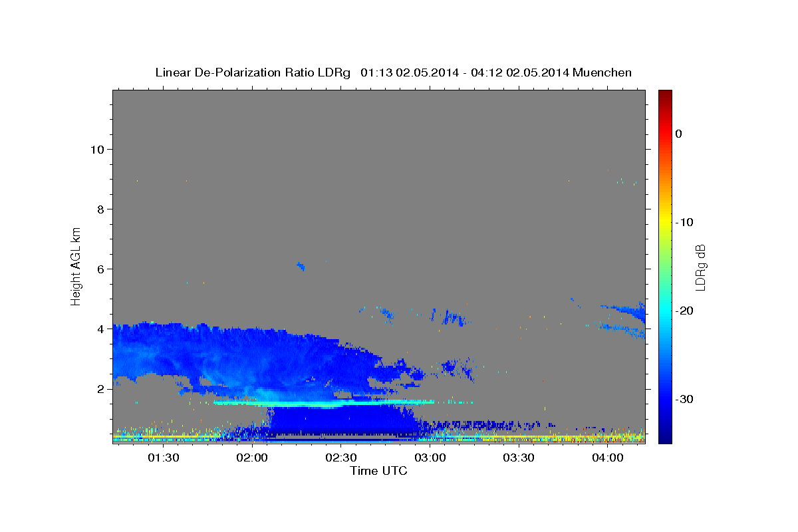Click the plot title 'Linear De-Polarization Ratio LDRg'
This screenshot has height=532, width=798.
click(x=252, y=72)
